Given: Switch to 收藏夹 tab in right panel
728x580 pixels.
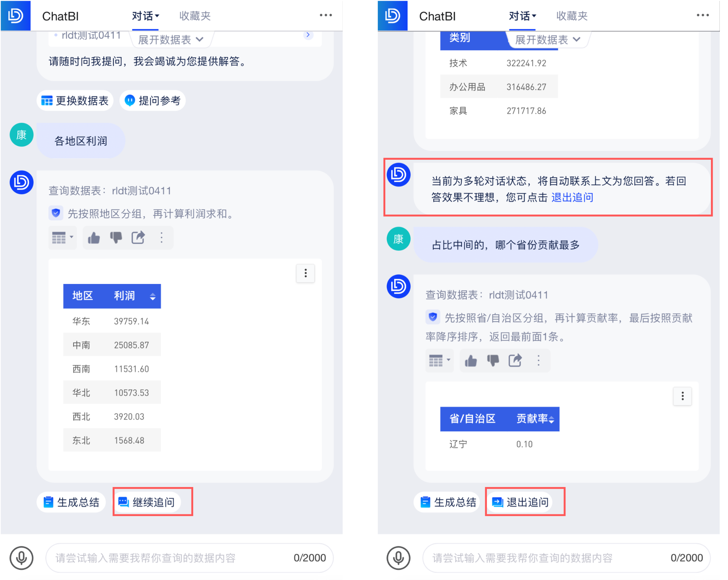Looking at the screenshot, I should (x=572, y=16).
